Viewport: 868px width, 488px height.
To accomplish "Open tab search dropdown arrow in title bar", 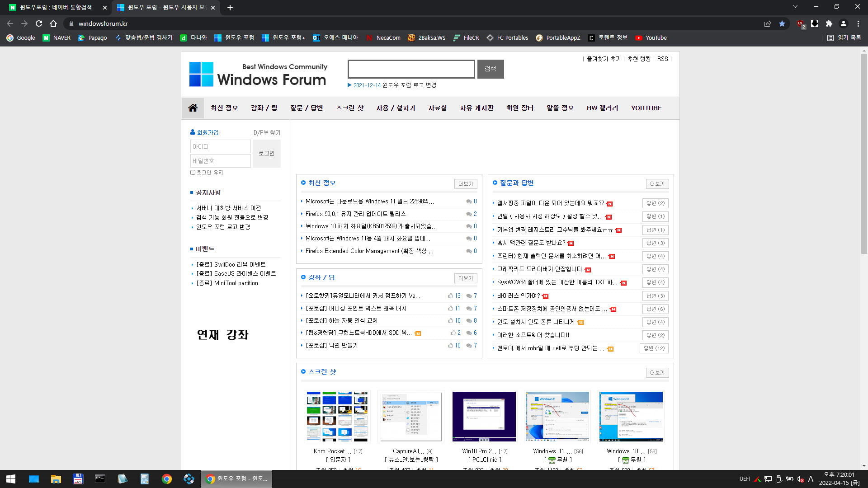I will coord(795,6).
